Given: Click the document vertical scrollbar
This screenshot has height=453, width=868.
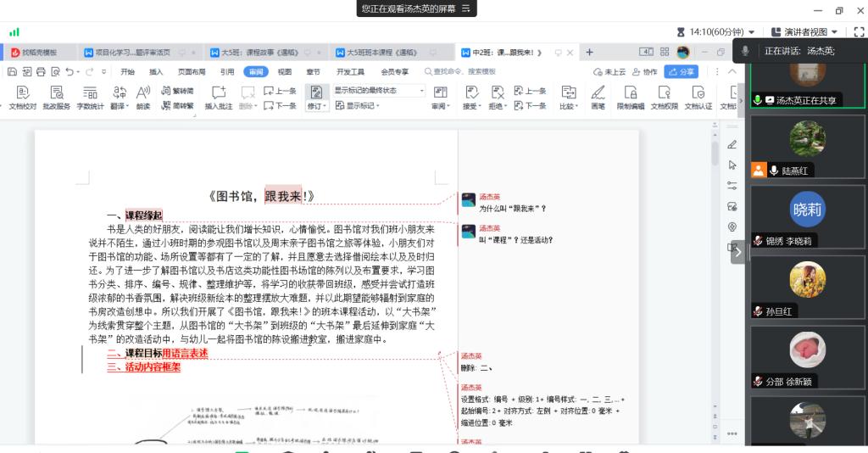Looking at the screenshot, I should (715, 154).
